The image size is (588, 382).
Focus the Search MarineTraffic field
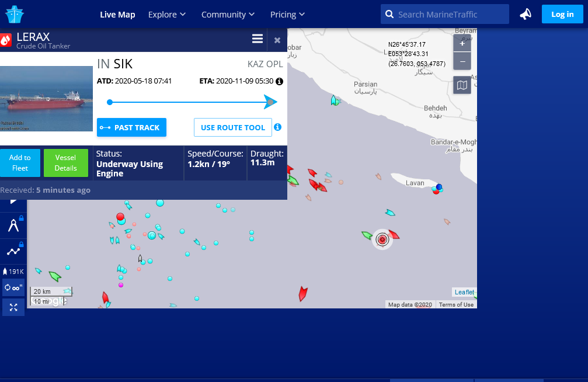coord(445,14)
